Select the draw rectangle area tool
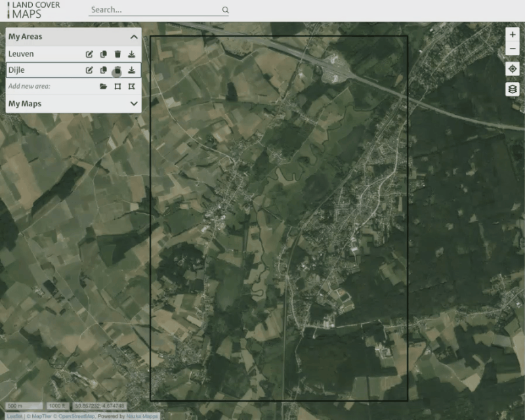 tap(117, 87)
